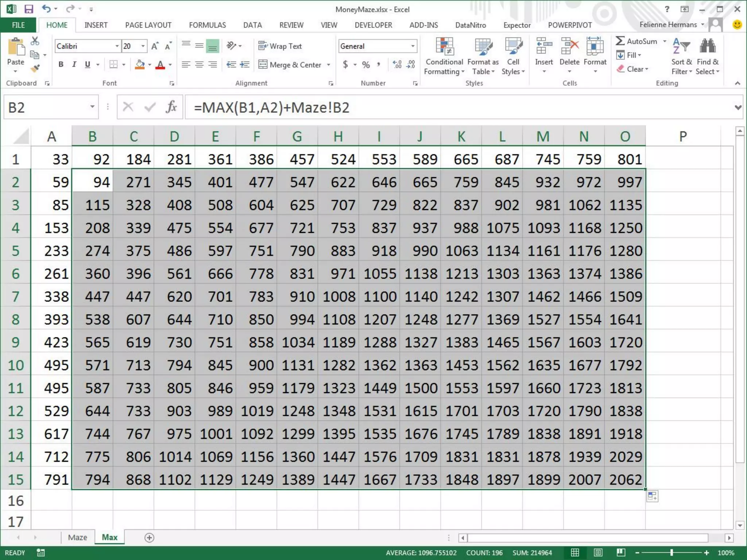Open the General number format dropdown
This screenshot has width=747, height=560.
[x=413, y=46]
